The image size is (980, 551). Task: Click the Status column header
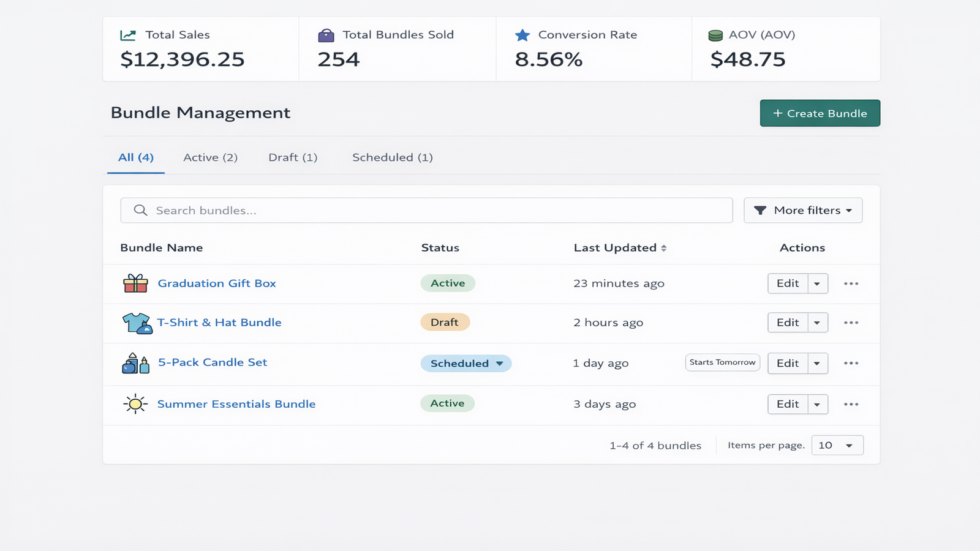tap(440, 248)
